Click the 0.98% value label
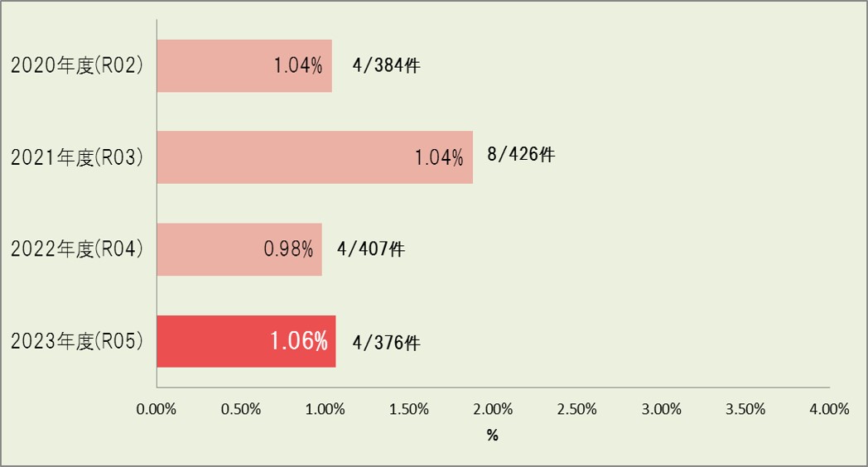Viewport: 868px width, 467px height. [x=288, y=249]
